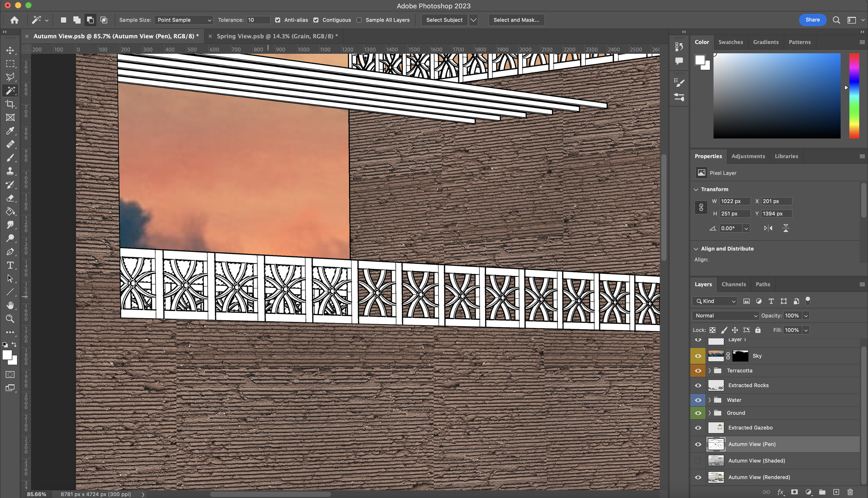868x498 pixels.
Task: Select the Move tool
Action: pos(10,50)
